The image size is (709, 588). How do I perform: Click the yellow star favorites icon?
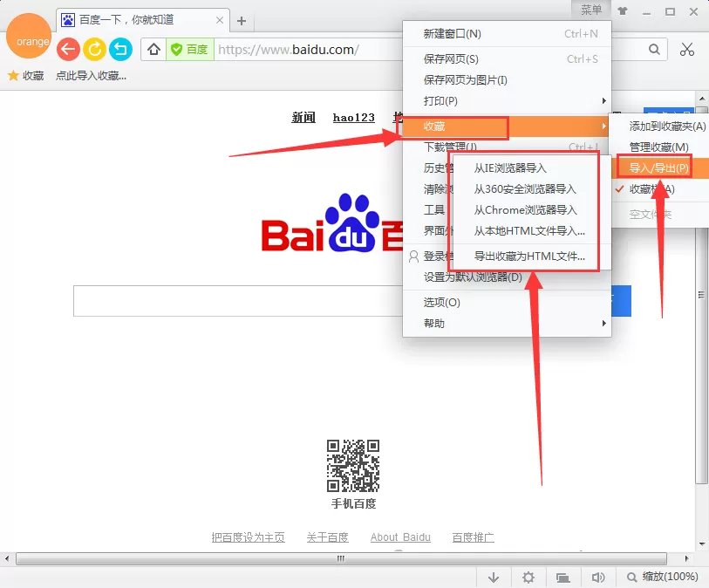(x=14, y=76)
